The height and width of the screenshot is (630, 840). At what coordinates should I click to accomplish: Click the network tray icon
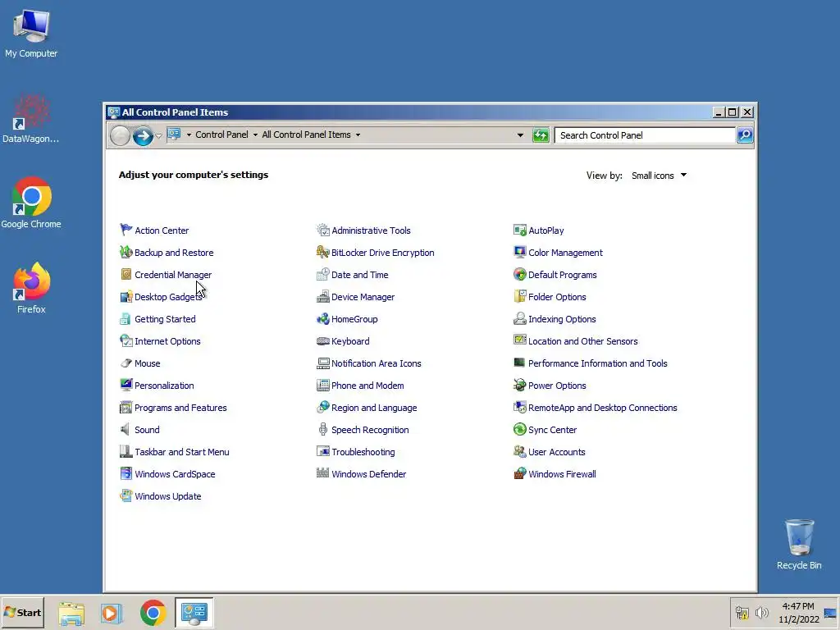tap(742, 613)
